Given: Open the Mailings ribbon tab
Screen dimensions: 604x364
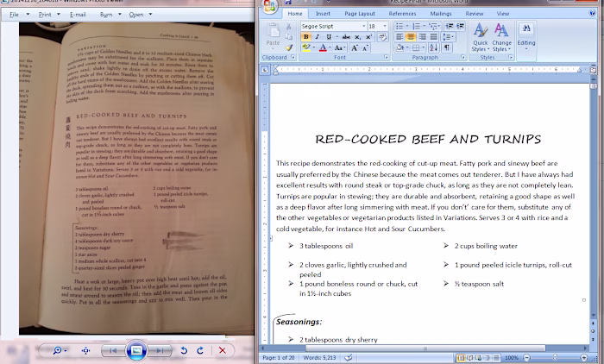Looking at the screenshot, I should pyautogui.click(x=441, y=14).
